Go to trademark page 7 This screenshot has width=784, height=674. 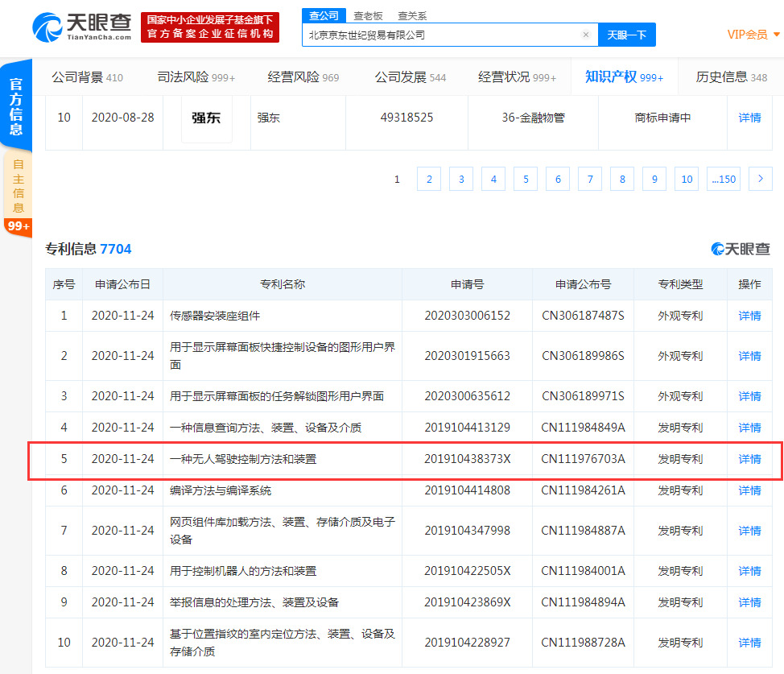pyautogui.click(x=590, y=179)
